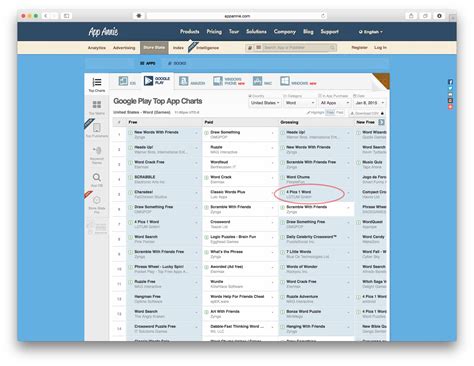
Task: Open the Top Charts sidebar icon
Action: pos(97,82)
